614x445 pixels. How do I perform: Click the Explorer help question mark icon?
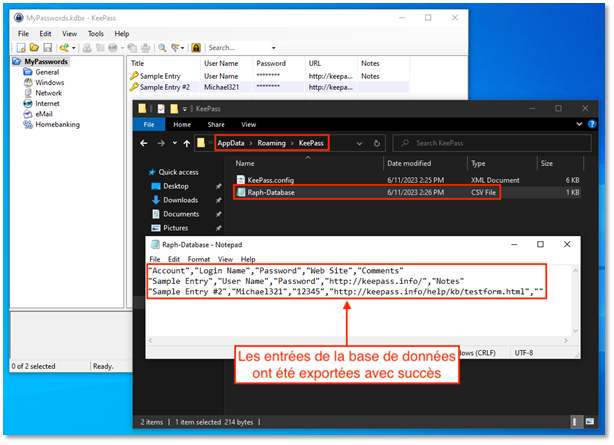click(x=592, y=124)
